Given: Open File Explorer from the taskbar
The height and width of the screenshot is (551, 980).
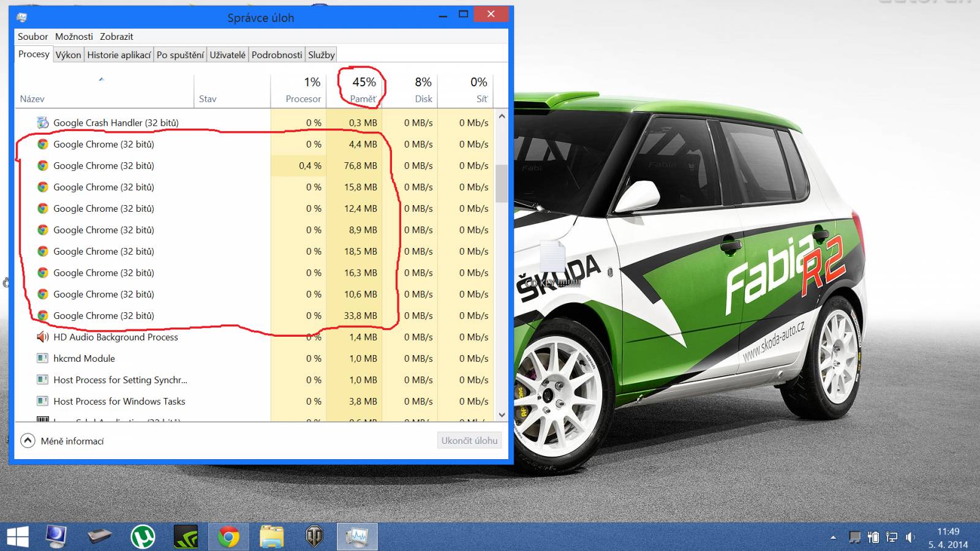Looking at the screenshot, I should pyautogui.click(x=271, y=538).
